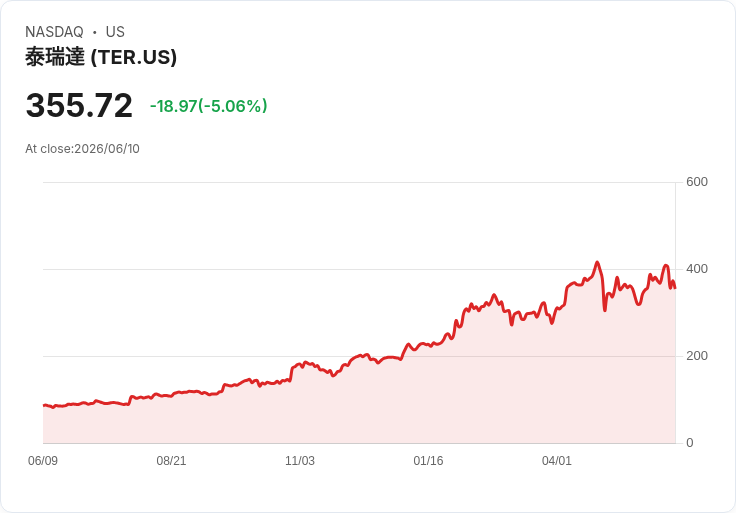Click the 600 y-axis label

tap(697, 182)
